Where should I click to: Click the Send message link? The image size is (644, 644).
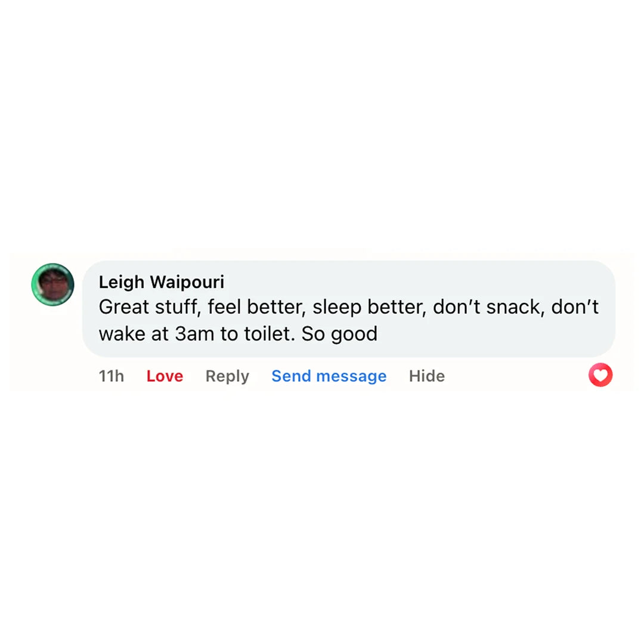click(x=329, y=376)
